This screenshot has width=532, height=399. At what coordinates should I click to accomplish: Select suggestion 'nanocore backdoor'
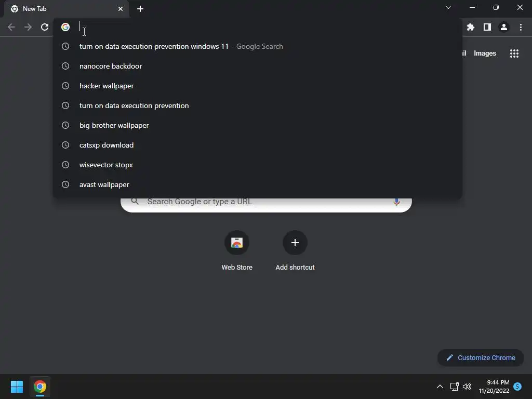258,66
